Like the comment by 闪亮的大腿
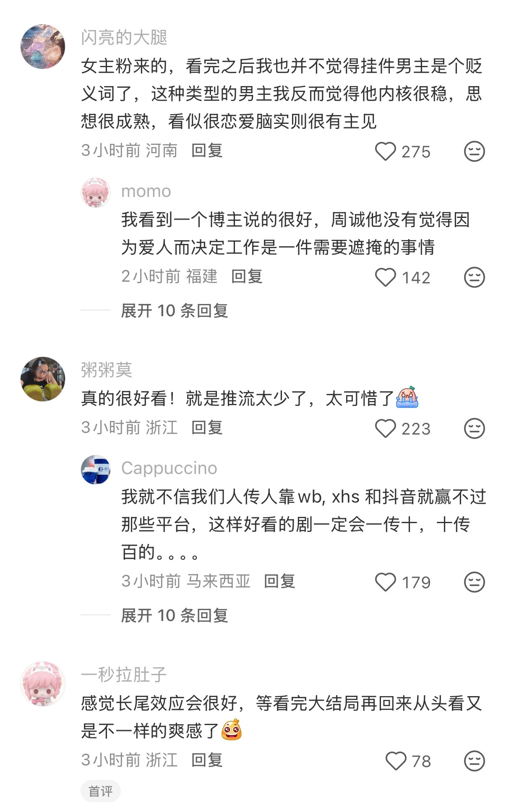This screenshot has height=812, width=506. click(x=385, y=152)
